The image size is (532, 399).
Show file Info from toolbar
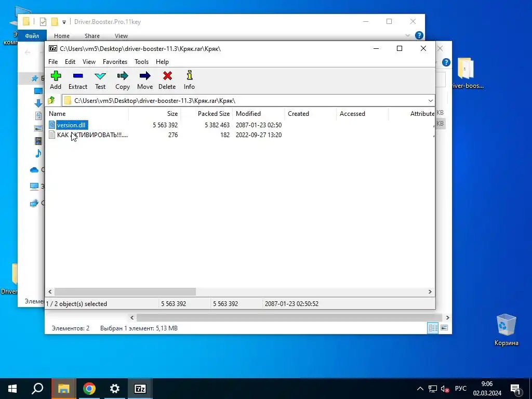click(189, 80)
